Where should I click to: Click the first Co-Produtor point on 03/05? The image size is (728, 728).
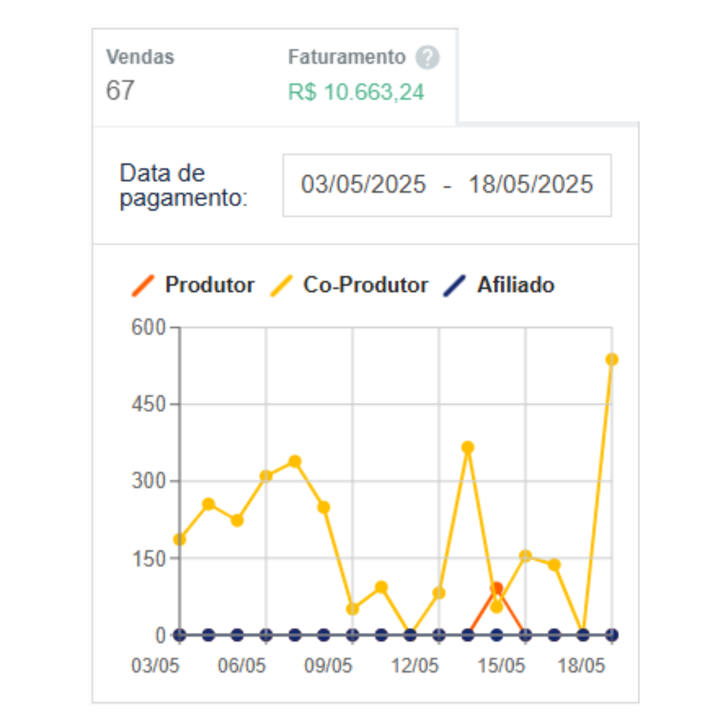point(180,539)
